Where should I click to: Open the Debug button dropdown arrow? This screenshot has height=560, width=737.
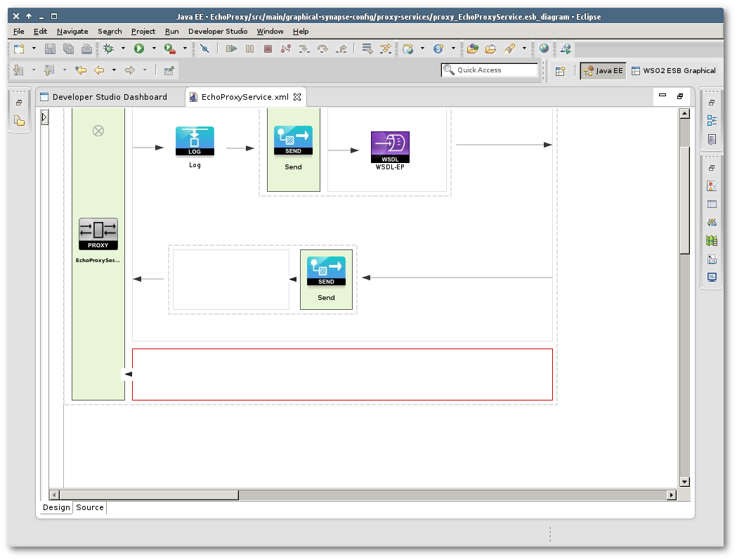coord(123,48)
